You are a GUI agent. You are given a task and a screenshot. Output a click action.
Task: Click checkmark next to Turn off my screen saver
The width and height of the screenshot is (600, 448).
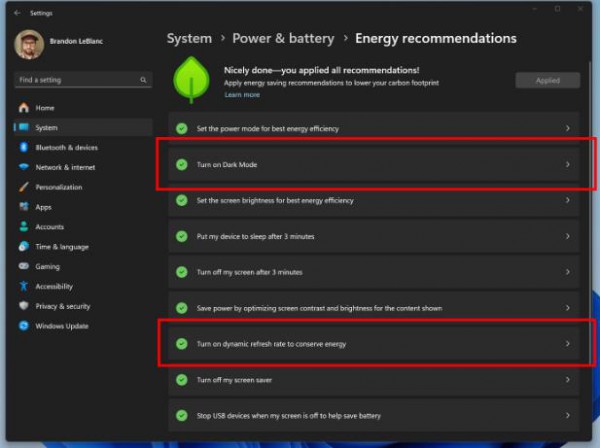pyautogui.click(x=182, y=380)
